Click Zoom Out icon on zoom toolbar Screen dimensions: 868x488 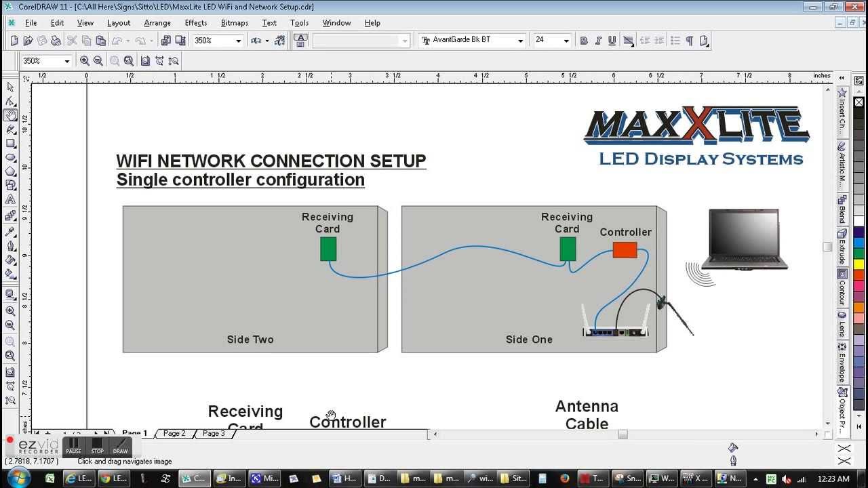point(98,61)
